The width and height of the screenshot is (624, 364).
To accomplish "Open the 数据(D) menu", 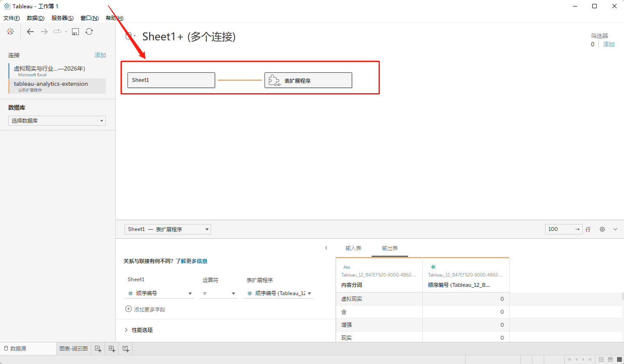I will 36,18.
